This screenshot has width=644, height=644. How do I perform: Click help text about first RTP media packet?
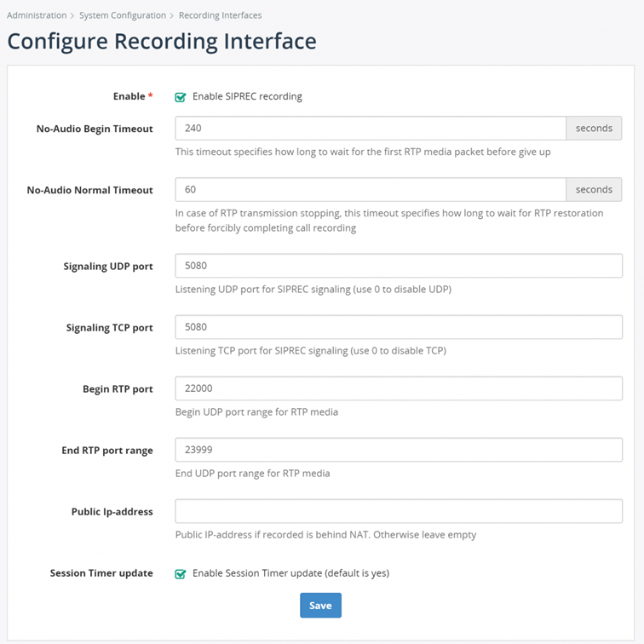click(x=363, y=152)
